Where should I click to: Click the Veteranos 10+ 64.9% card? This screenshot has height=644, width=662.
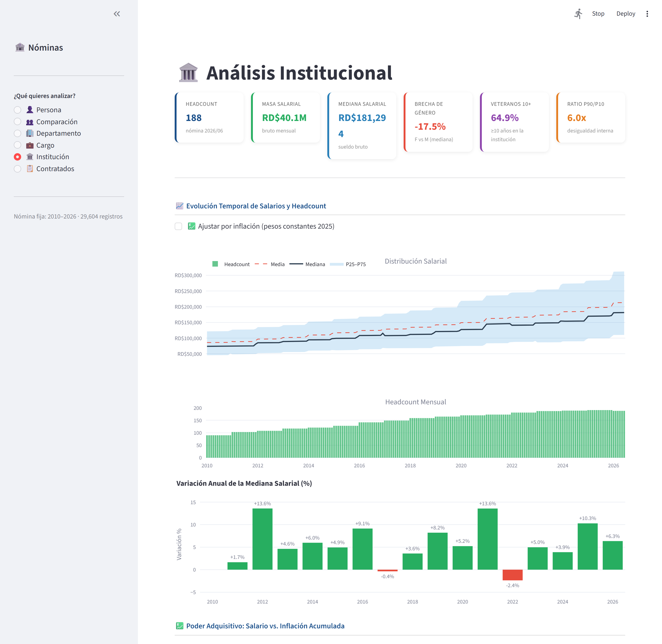tap(515, 122)
